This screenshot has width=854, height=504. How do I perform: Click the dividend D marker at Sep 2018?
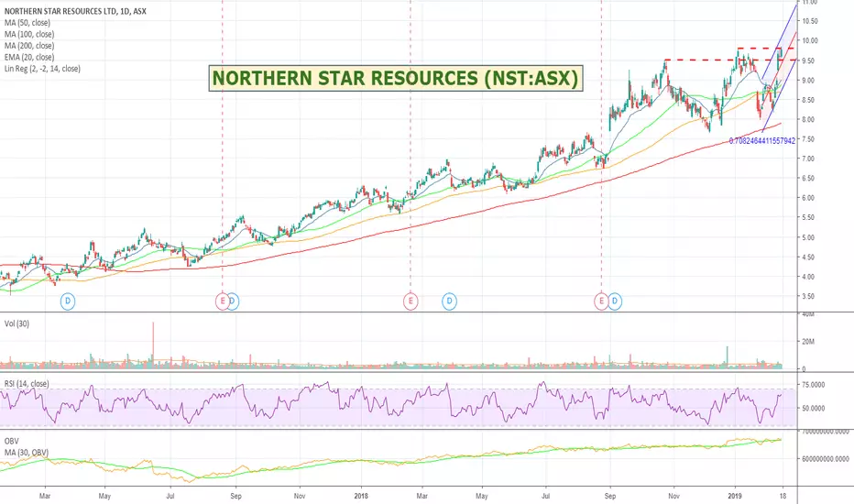[615, 301]
